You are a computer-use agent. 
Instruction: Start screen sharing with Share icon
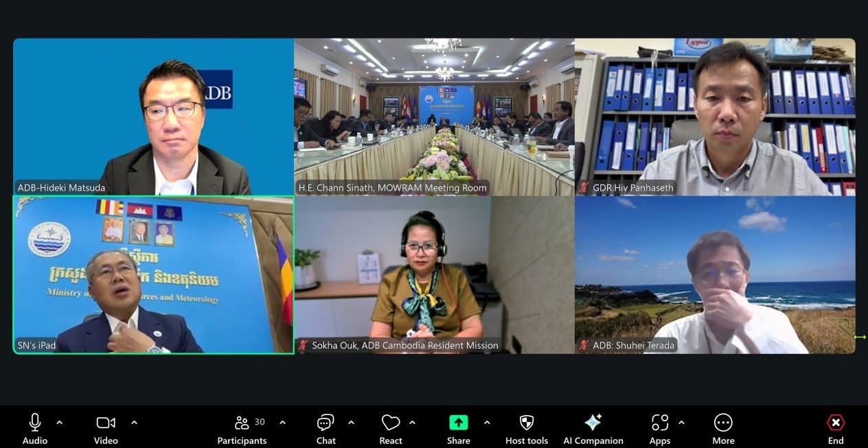coord(458,423)
